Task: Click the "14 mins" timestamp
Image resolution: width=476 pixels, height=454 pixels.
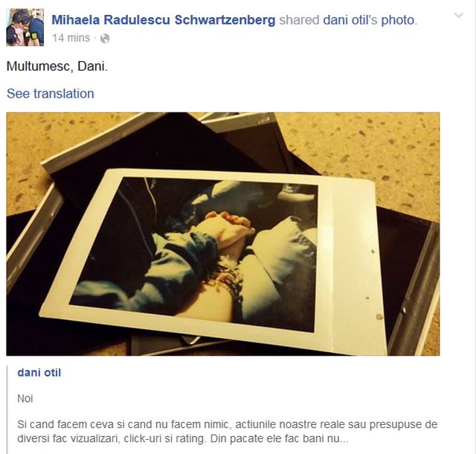Action: (71, 38)
